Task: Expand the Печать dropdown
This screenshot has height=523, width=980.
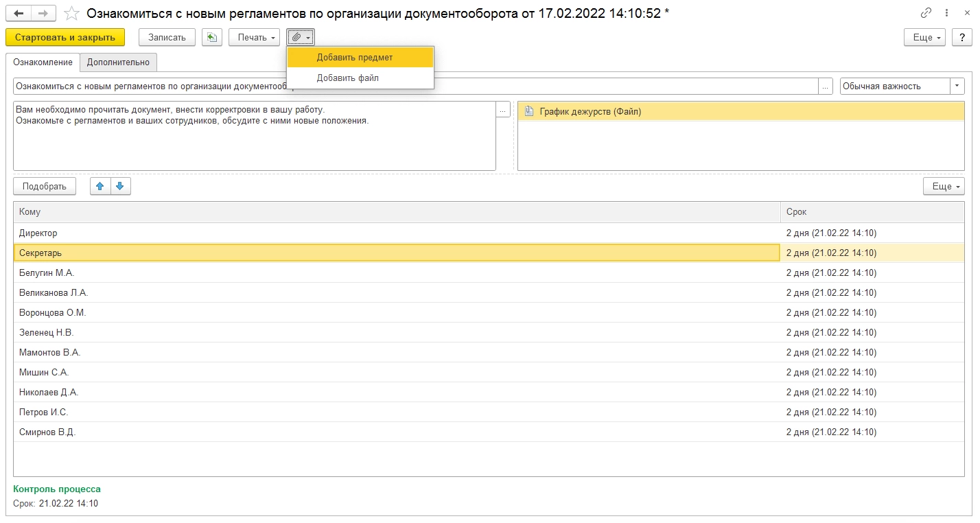Action: point(255,37)
